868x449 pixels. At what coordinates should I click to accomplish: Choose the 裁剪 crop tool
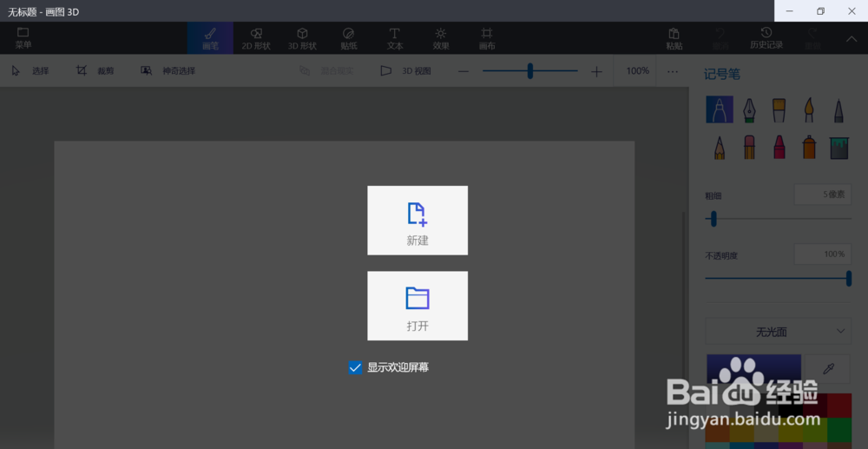coord(95,71)
